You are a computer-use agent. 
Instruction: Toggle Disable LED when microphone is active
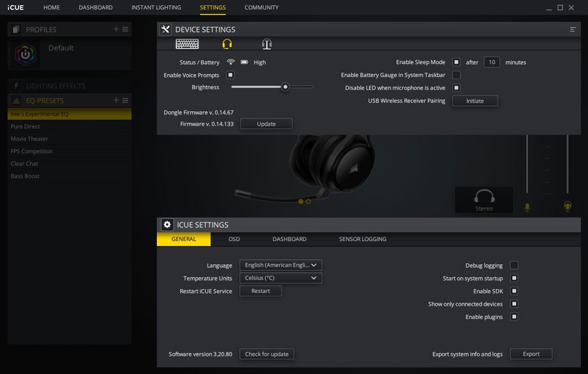(x=456, y=88)
